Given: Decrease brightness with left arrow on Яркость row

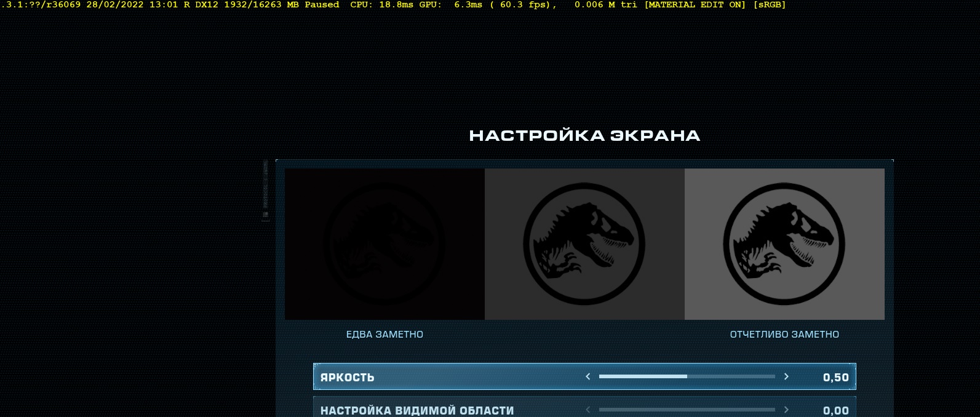Looking at the screenshot, I should [588, 376].
